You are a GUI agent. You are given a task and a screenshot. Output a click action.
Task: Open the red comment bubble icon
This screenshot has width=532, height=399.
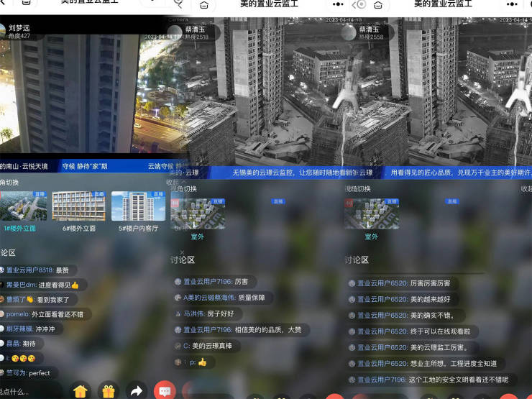[x=165, y=391]
